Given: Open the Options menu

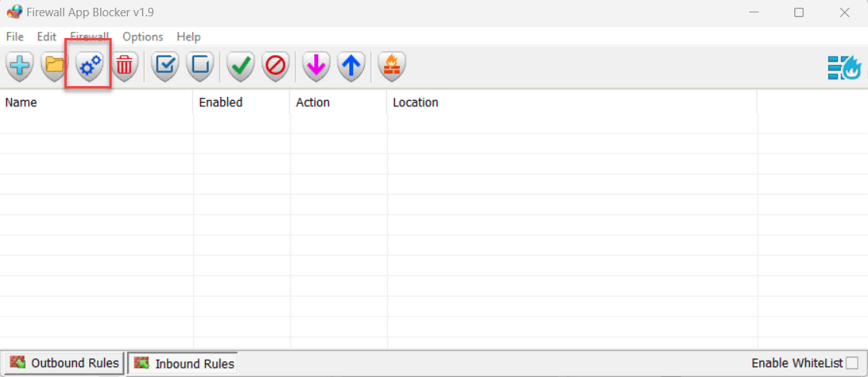Looking at the screenshot, I should pyautogui.click(x=143, y=36).
